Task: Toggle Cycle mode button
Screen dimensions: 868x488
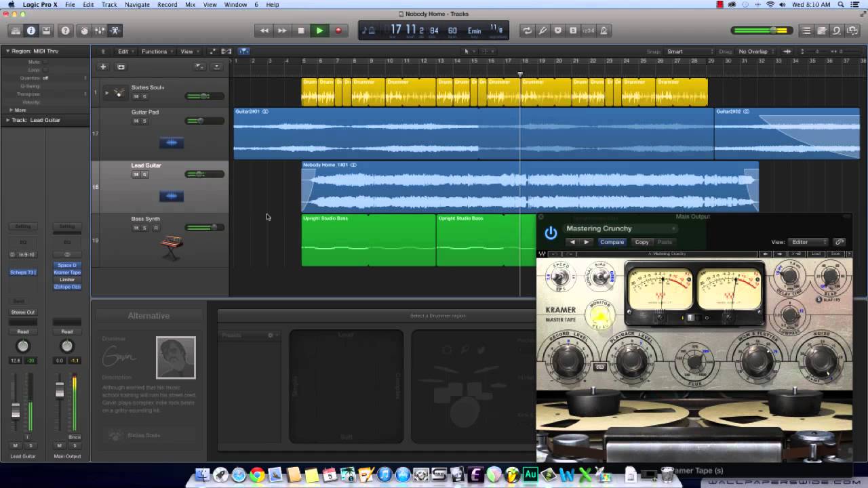Action: (x=527, y=30)
